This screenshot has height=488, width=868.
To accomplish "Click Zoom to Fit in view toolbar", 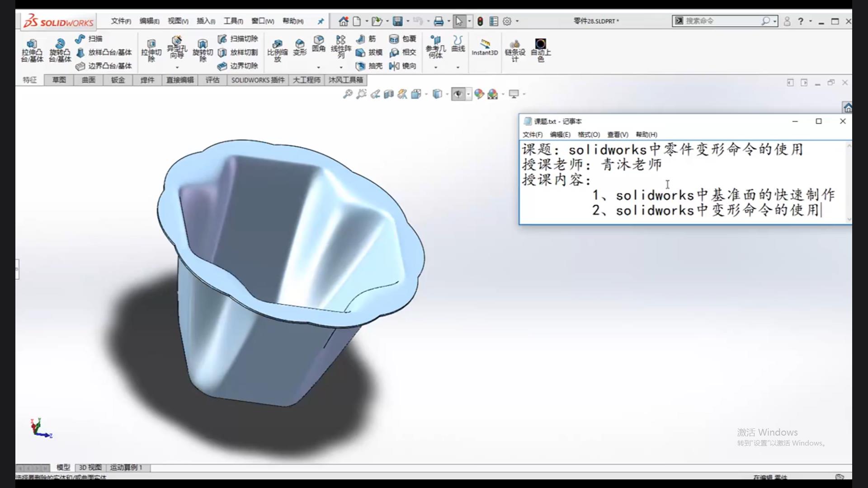I will (348, 94).
